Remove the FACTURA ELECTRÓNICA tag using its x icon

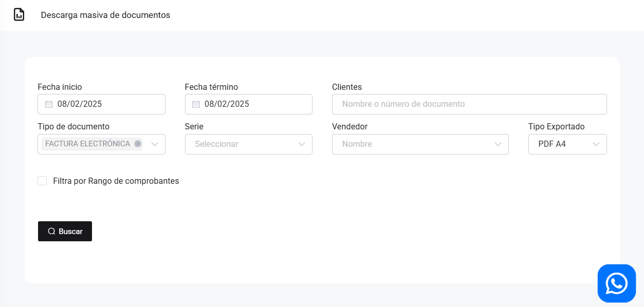[138, 144]
